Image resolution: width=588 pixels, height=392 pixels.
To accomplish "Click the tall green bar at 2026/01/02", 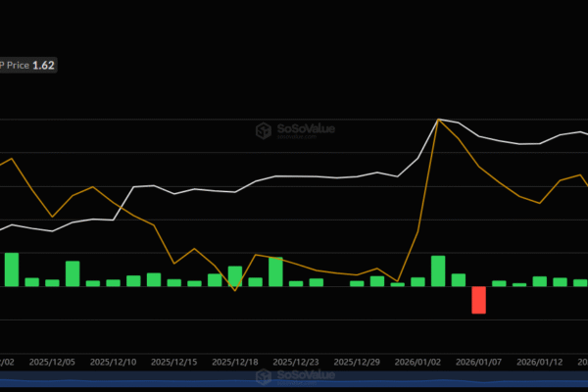I will (438, 270).
